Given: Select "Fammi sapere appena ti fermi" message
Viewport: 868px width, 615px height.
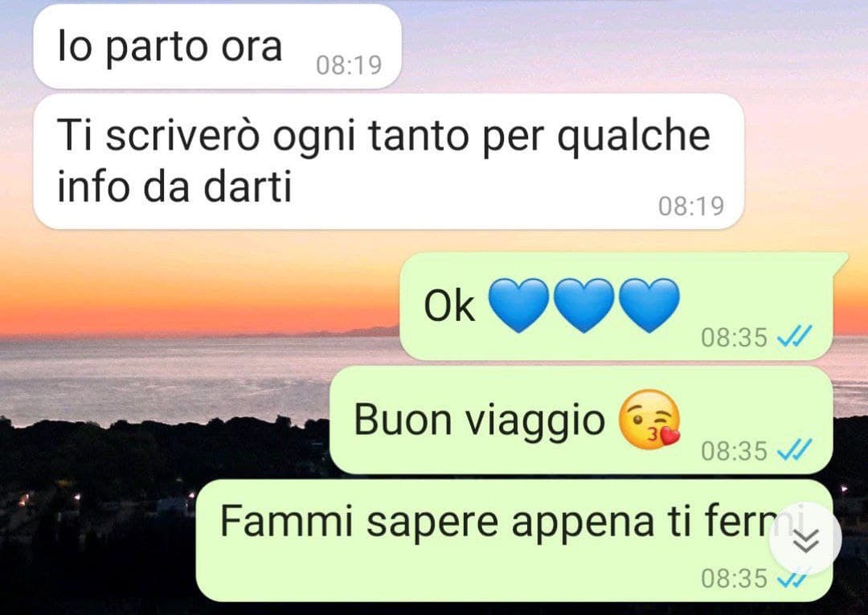Looking at the screenshot, I should (x=515, y=540).
